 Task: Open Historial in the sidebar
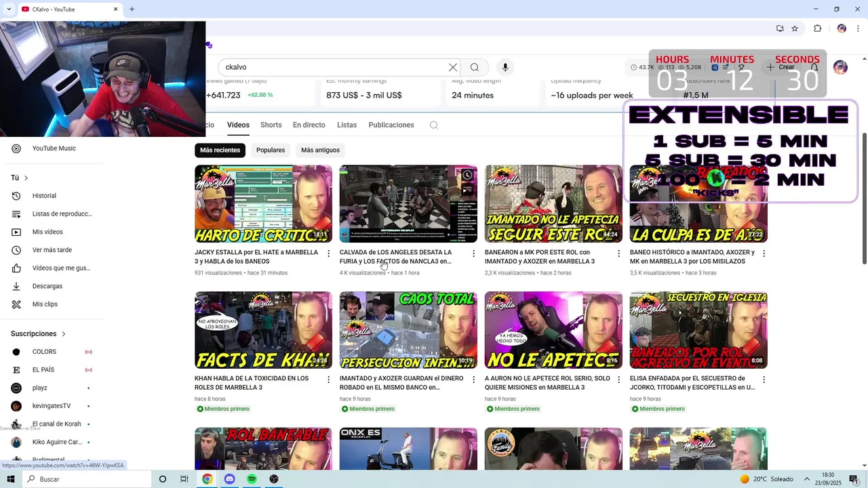click(44, 196)
